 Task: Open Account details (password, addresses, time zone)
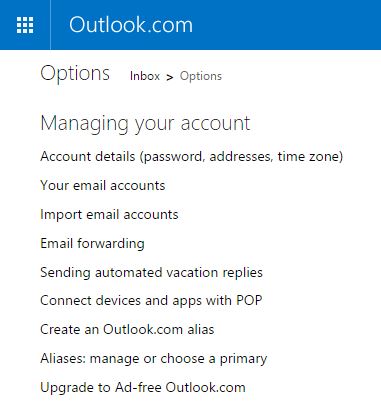click(192, 157)
